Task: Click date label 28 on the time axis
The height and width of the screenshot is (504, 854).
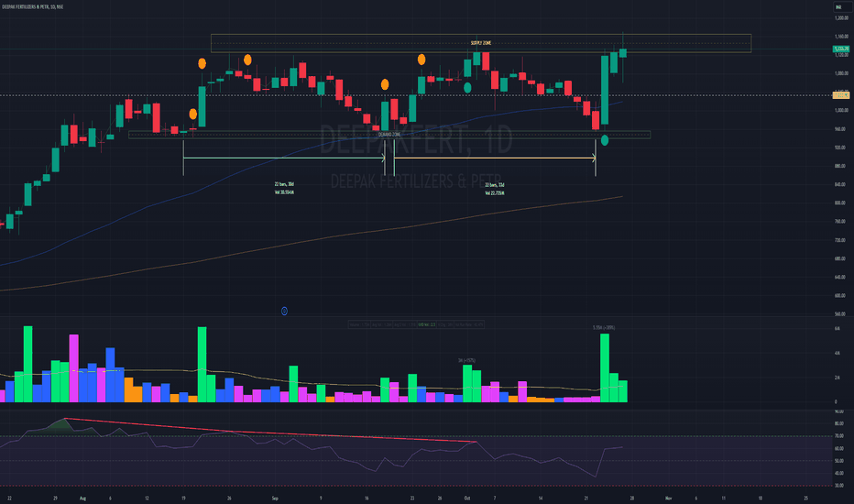Action: tap(631, 498)
